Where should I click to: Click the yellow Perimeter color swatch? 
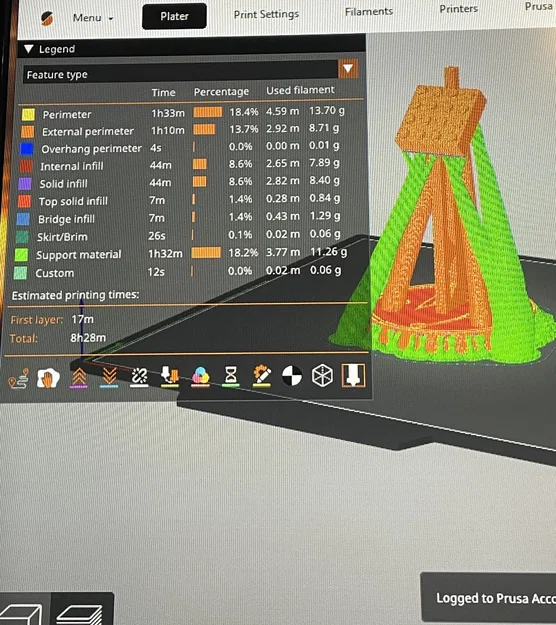click(x=28, y=115)
